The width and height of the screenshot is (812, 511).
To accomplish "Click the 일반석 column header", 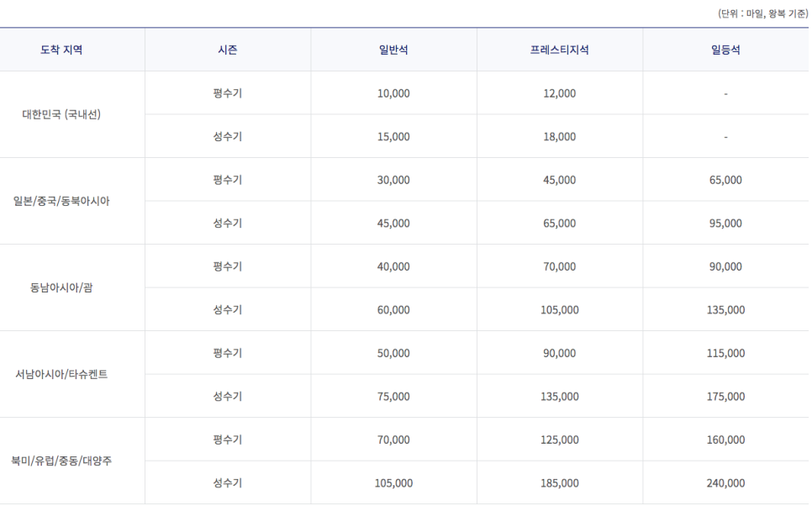I will pos(393,49).
